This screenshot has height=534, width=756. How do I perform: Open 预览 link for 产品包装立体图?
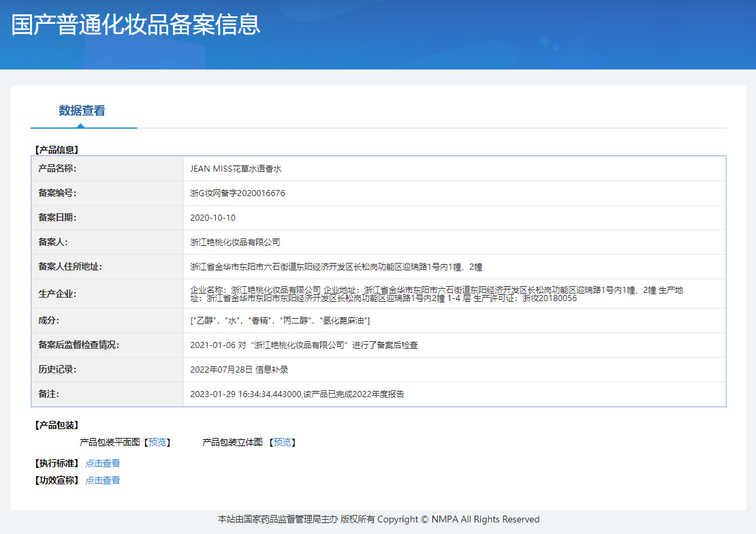(282, 443)
